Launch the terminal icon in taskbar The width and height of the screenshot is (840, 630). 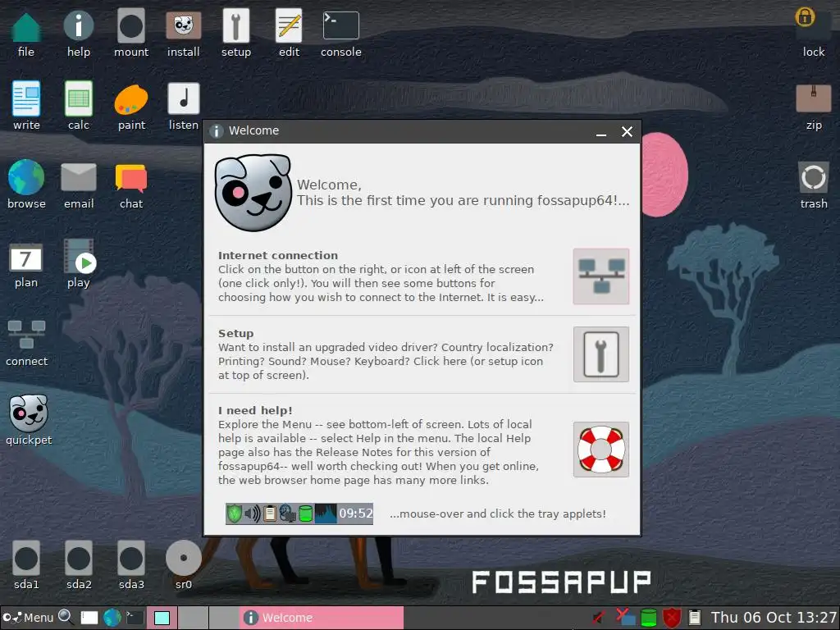coord(135,618)
